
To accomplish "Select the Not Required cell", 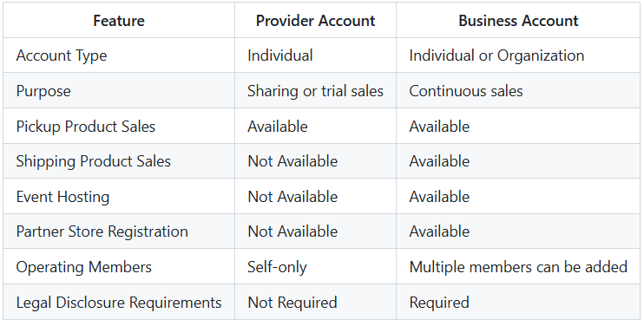I will coord(315,303).
